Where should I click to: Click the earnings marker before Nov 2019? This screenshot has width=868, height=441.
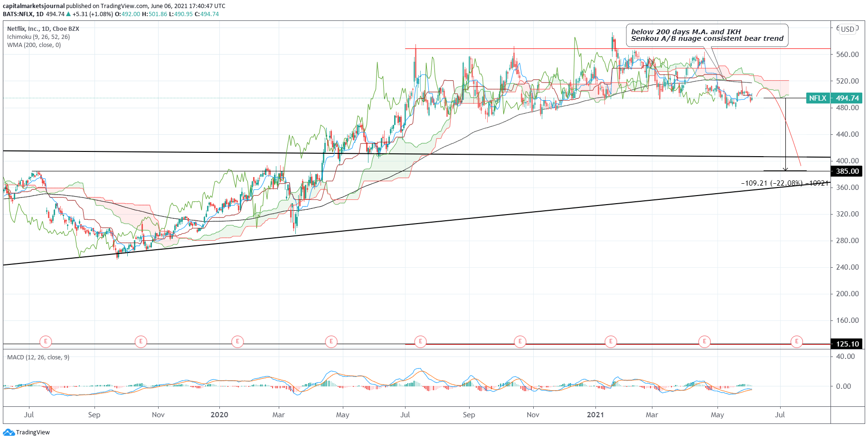pyautogui.click(x=141, y=341)
